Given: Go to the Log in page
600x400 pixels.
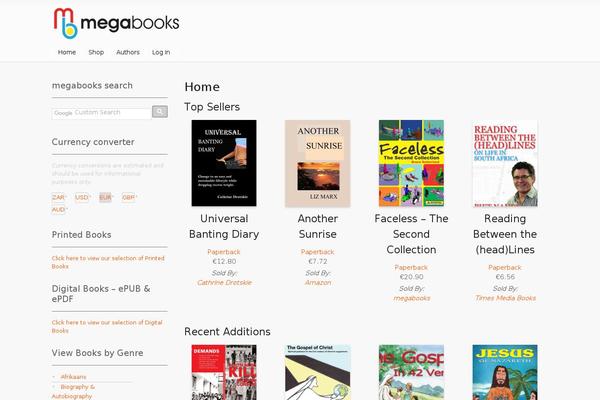Looking at the screenshot, I should (x=161, y=52).
